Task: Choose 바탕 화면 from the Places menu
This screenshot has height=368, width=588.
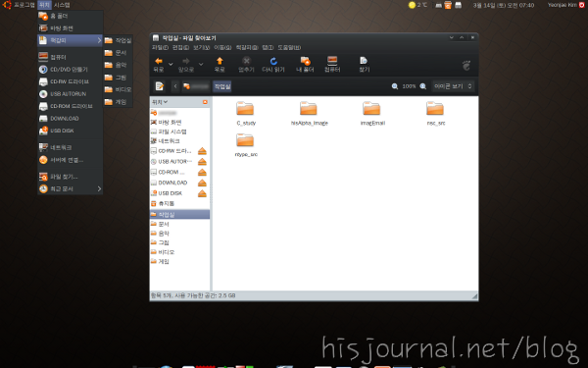Action: click(x=71, y=28)
